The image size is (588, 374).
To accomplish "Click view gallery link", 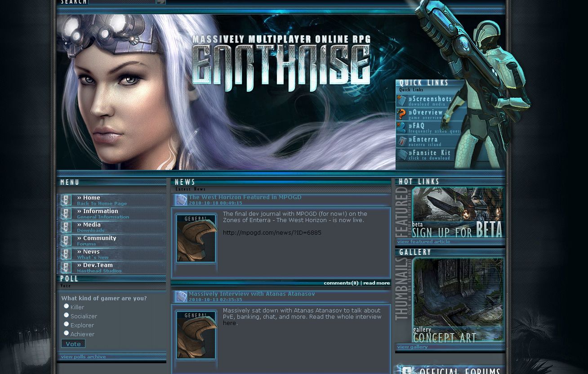I will (412, 347).
